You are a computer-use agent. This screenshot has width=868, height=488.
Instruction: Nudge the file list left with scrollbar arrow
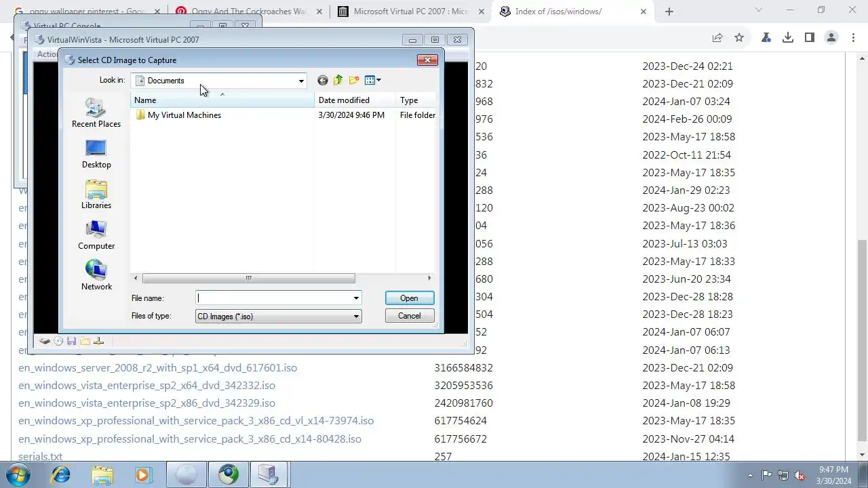(136, 278)
